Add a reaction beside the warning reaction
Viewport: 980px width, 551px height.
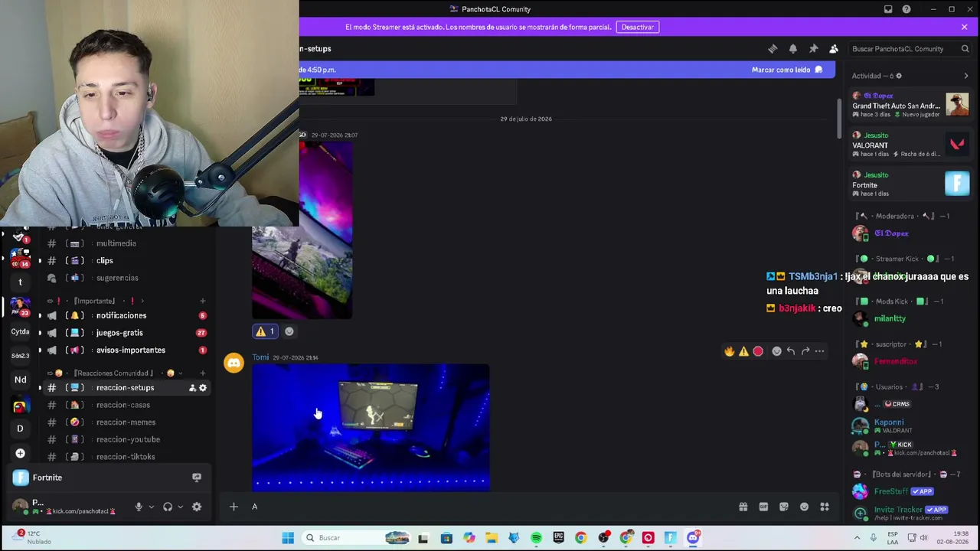pos(289,331)
